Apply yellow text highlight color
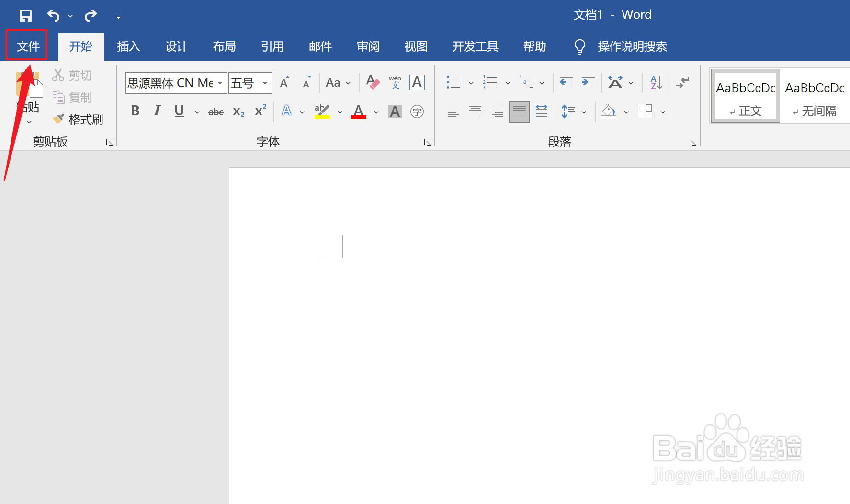 tap(322, 112)
